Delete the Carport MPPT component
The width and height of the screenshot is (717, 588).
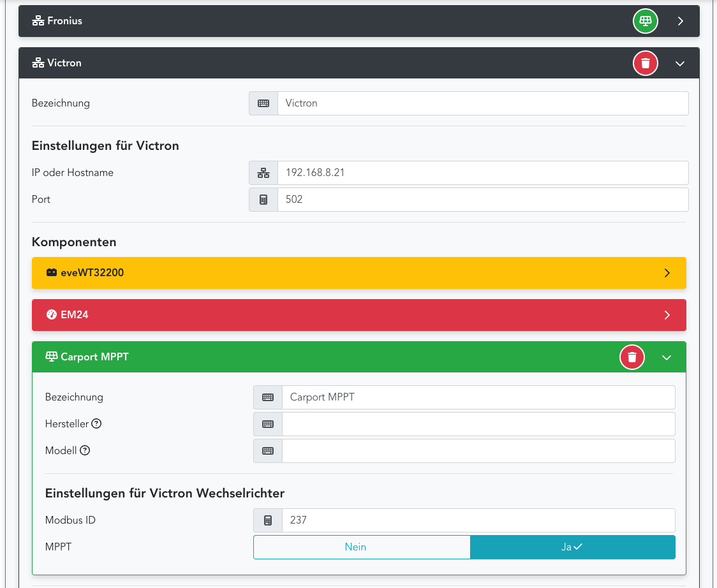(632, 357)
